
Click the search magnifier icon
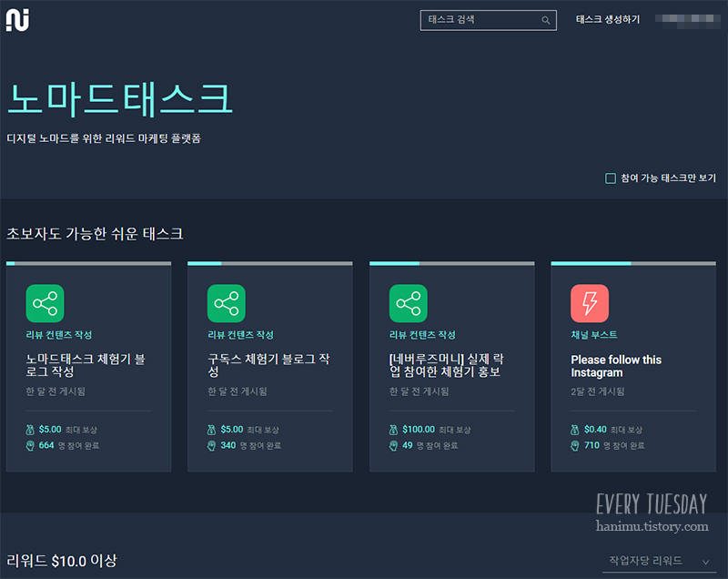coord(545,20)
